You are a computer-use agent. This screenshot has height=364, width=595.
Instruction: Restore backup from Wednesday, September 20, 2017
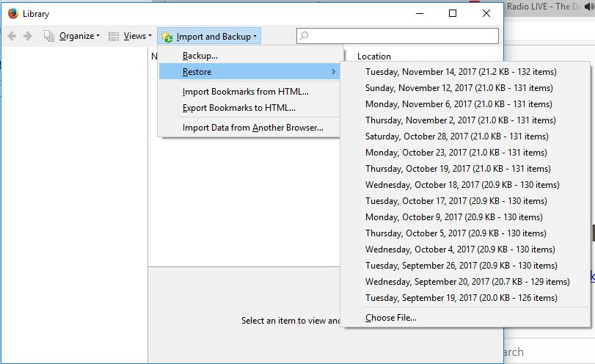pyautogui.click(x=466, y=282)
